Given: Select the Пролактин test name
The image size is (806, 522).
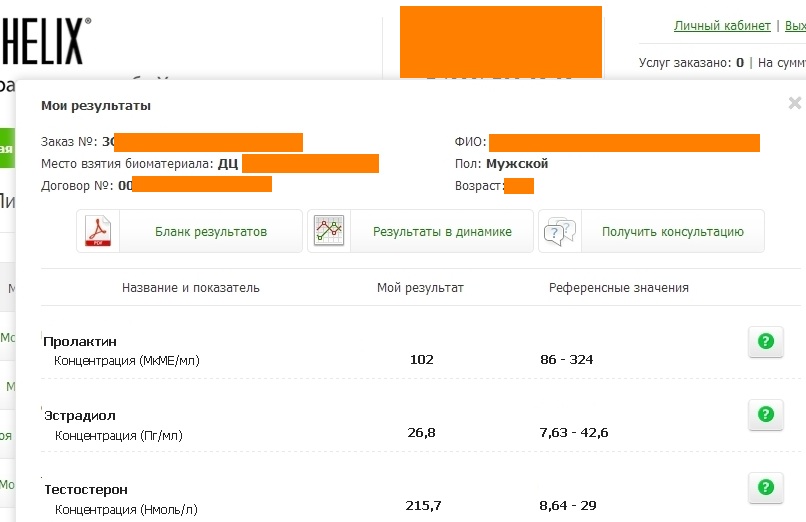Looking at the screenshot, I should [80, 341].
